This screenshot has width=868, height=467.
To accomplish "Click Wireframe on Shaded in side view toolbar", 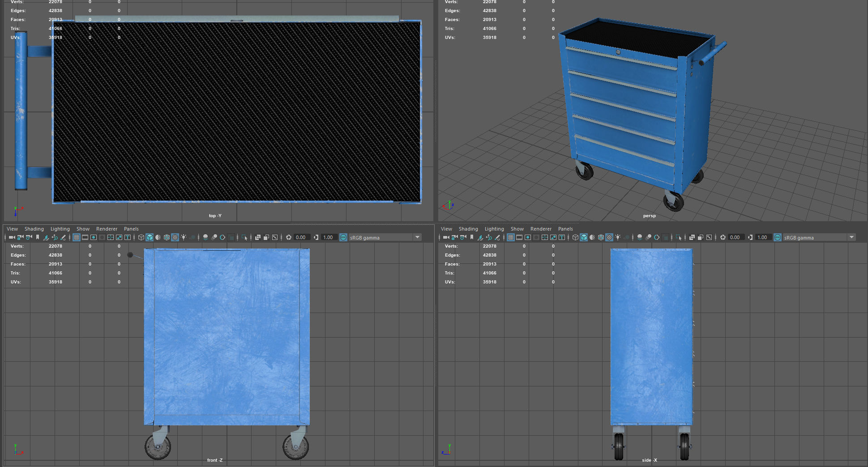I will tap(601, 237).
